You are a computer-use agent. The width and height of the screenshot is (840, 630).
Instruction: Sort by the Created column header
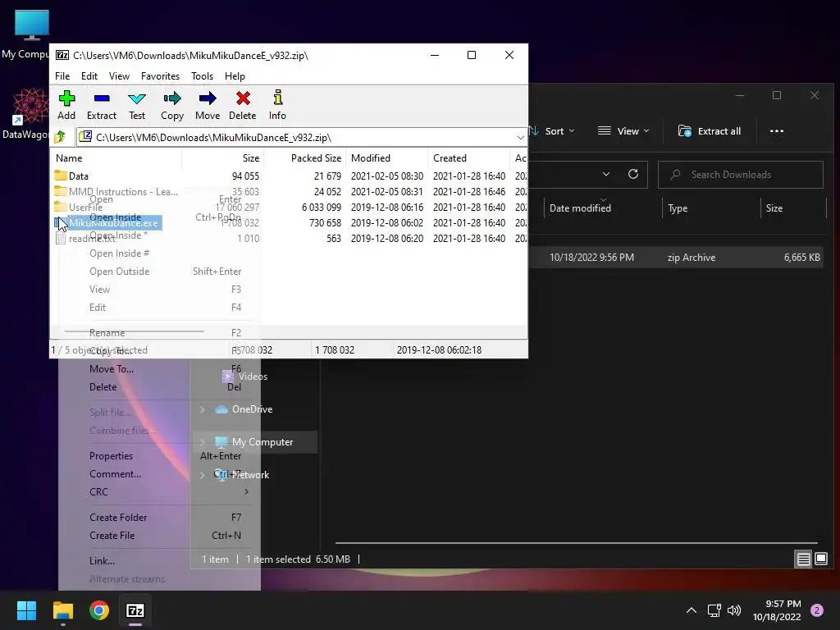coord(468,158)
